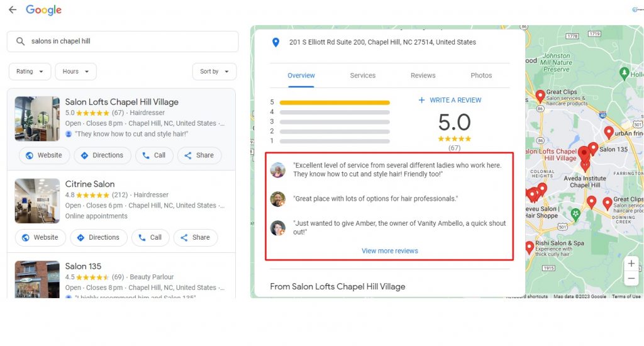Get Directions to Salon Lofts Chapel Hill Village
The height and width of the screenshot is (346, 644).
point(103,155)
